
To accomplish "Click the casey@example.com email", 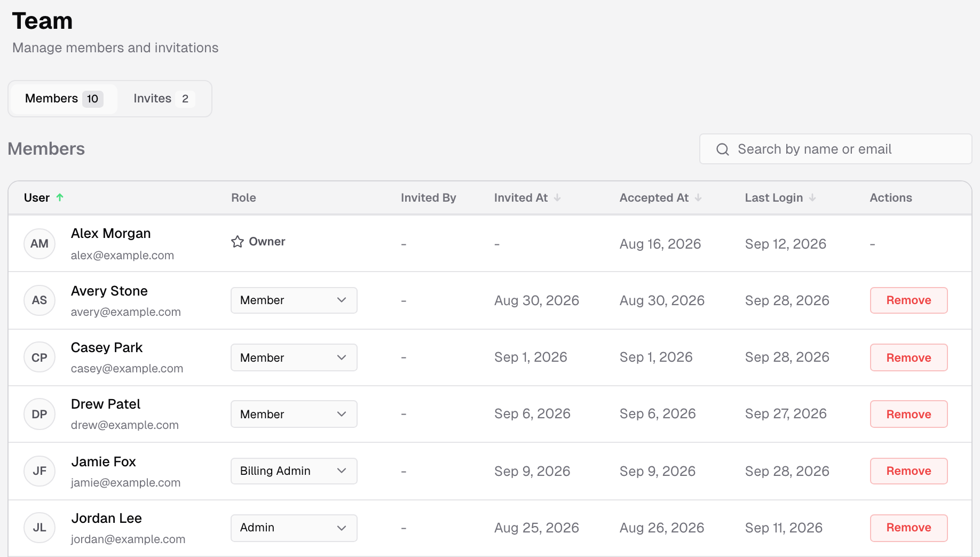I will 127,369.
